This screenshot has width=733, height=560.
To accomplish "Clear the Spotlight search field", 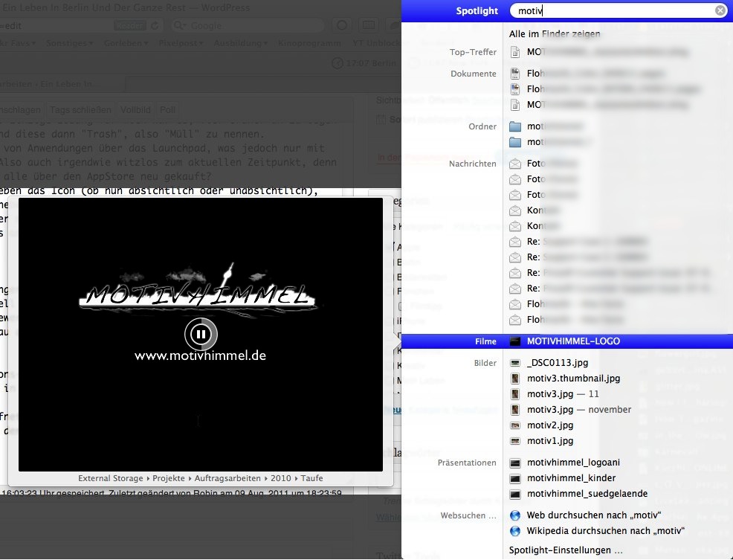I will click(720, 11).
